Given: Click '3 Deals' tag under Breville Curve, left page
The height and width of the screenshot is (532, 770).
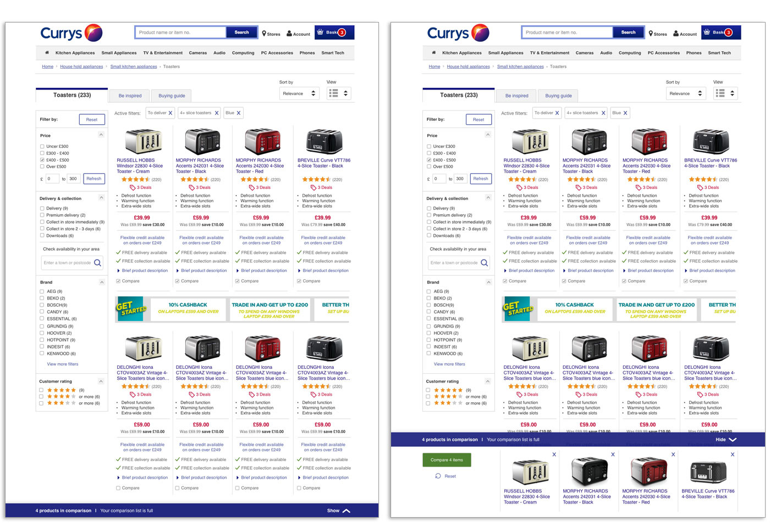Looking at the screenshot, I should (x=322, y=187).
